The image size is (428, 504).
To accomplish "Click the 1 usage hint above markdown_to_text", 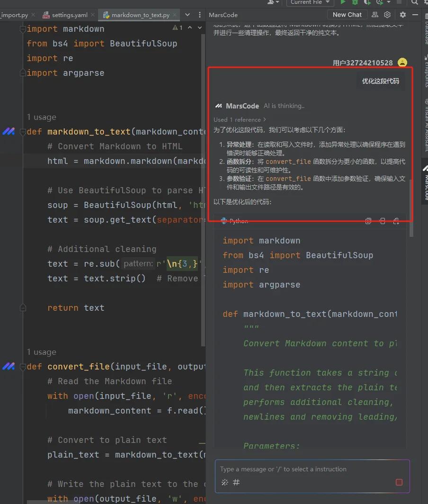I will [42, 117].
